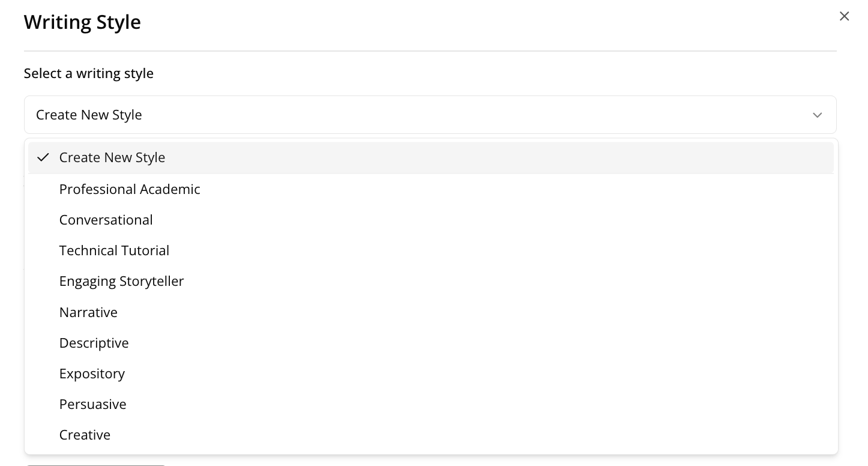Choose the Expository writing style
Viewport: 868px width, 466px height.
coord(92,374)
